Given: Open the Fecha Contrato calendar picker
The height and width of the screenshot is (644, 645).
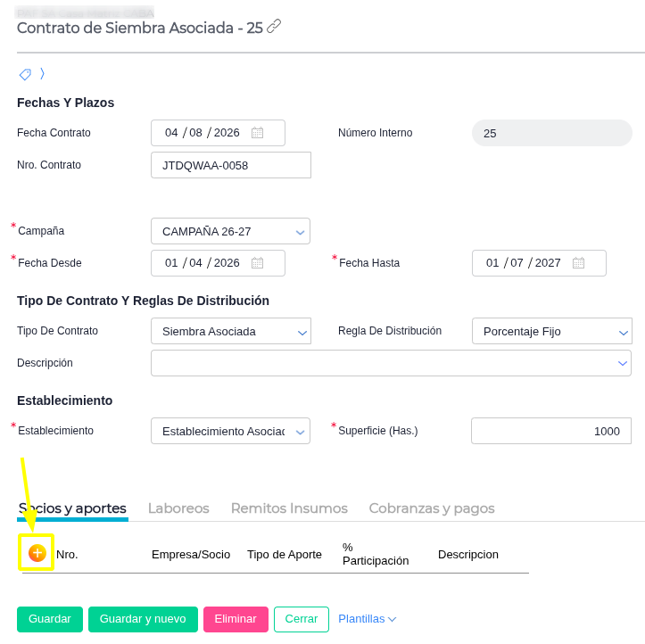Looking at the screenshot, I should tap(258, 132).
